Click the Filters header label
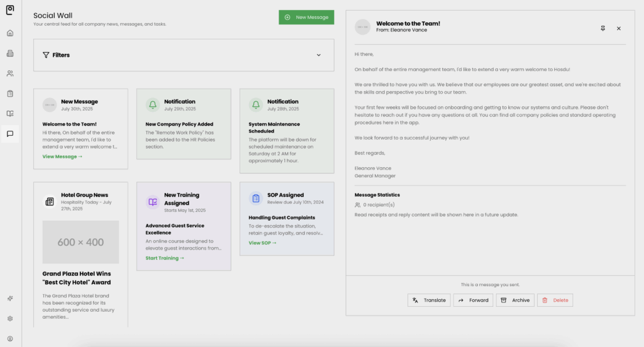The image size is (644, 347). click(x=61, y=55)
